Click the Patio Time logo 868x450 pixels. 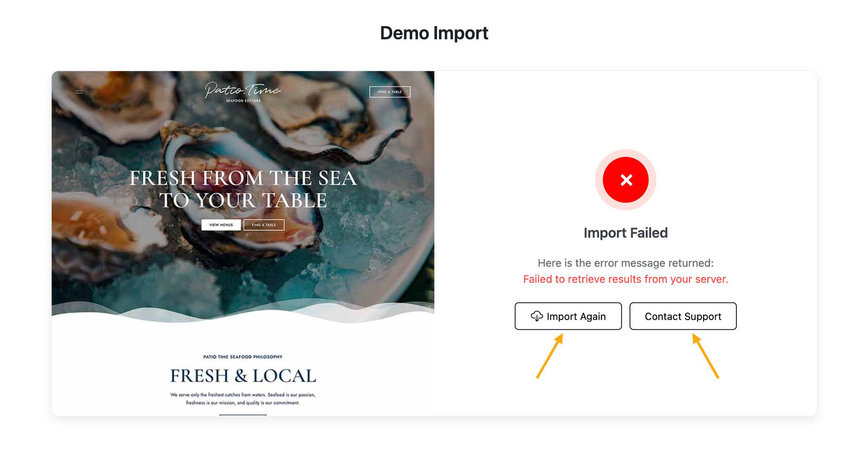click(x=243, y=92)
